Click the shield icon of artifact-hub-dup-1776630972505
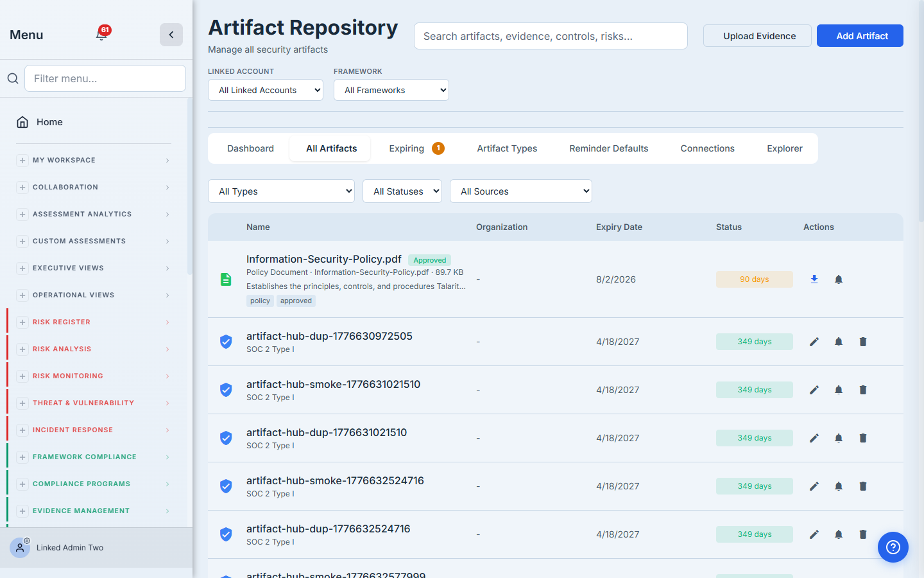 click(x=226, y=342)
